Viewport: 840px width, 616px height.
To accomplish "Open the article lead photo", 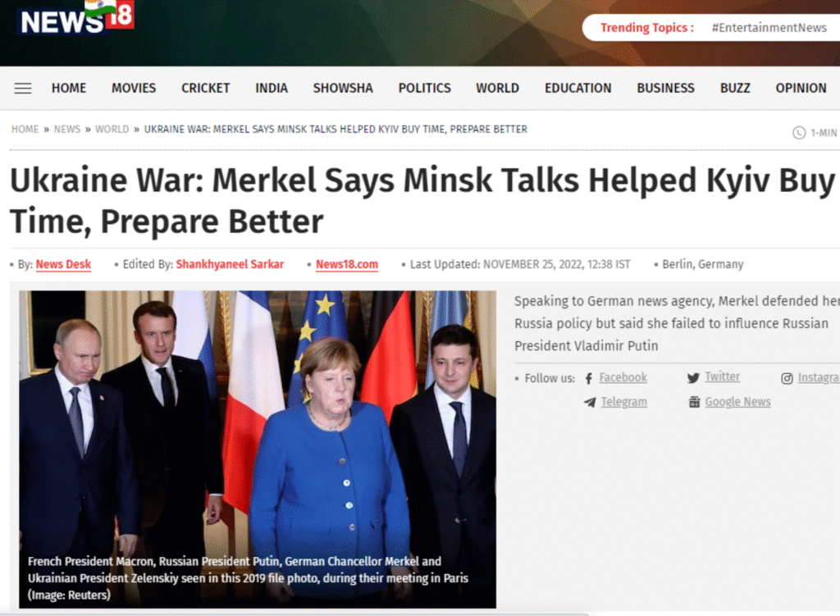I will point(258,449).
